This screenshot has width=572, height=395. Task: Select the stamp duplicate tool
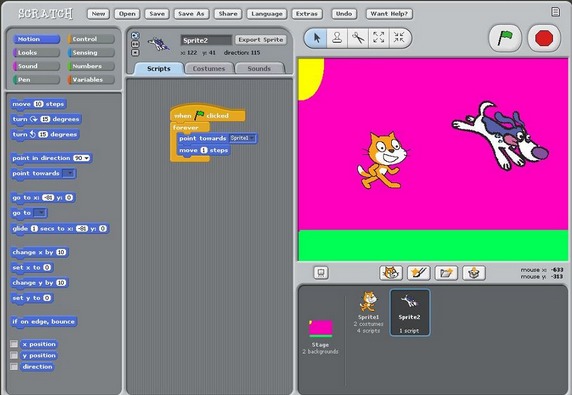point(337,38)
